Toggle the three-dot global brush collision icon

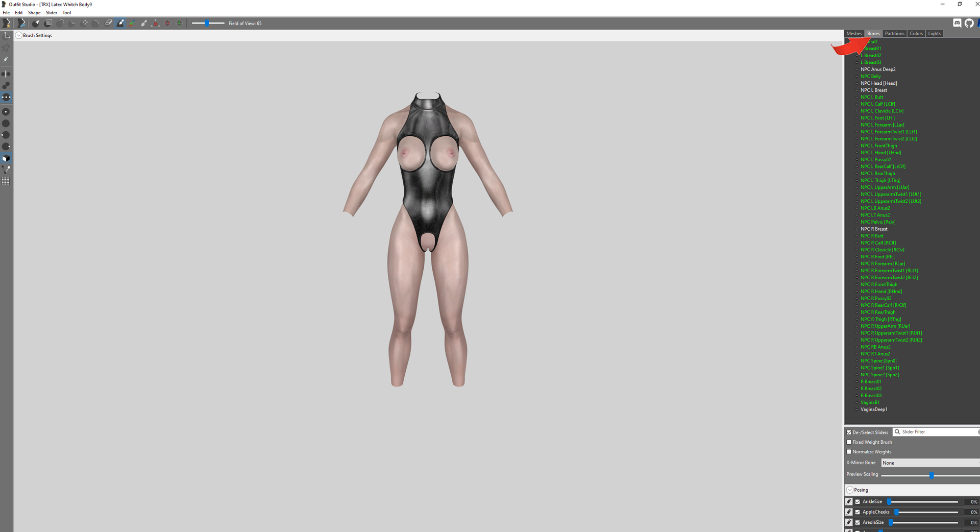coord(6,97)
